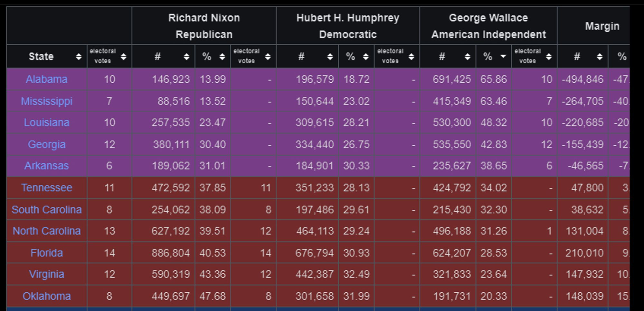This screenshot has width=644, height=311.
Task: Select Virginia's Nixon percentage 43.36
Action: pyautogui.click(x=213, y=274)
